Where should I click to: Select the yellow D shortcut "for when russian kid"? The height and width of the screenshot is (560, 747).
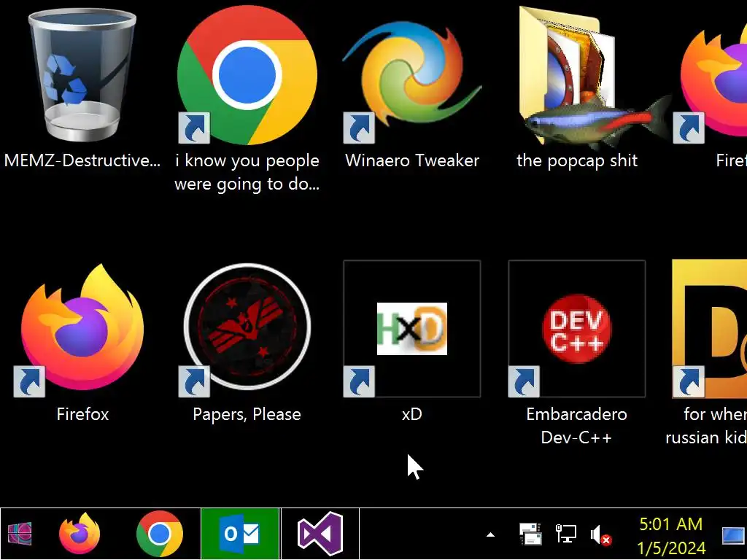point(710,329)
